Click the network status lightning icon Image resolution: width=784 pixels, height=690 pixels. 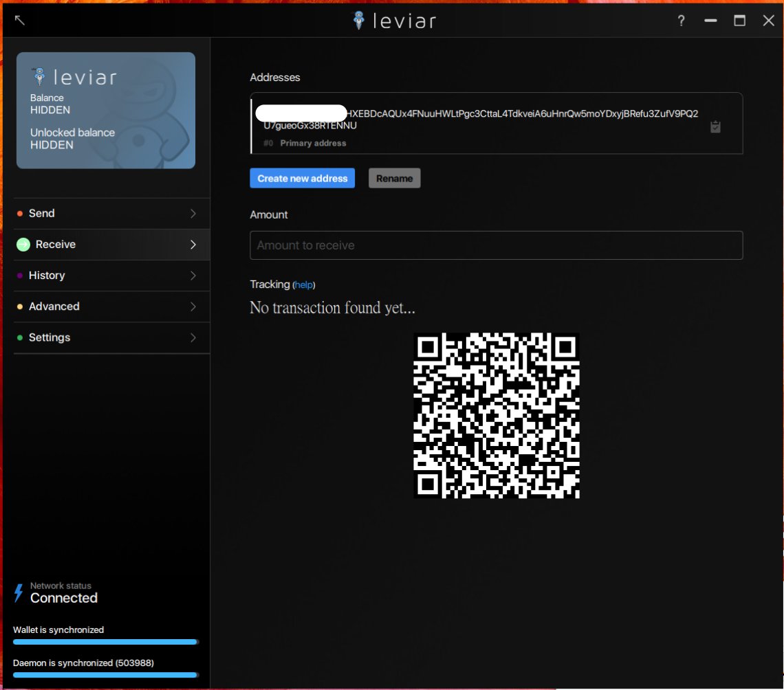[x=19, y=593]
